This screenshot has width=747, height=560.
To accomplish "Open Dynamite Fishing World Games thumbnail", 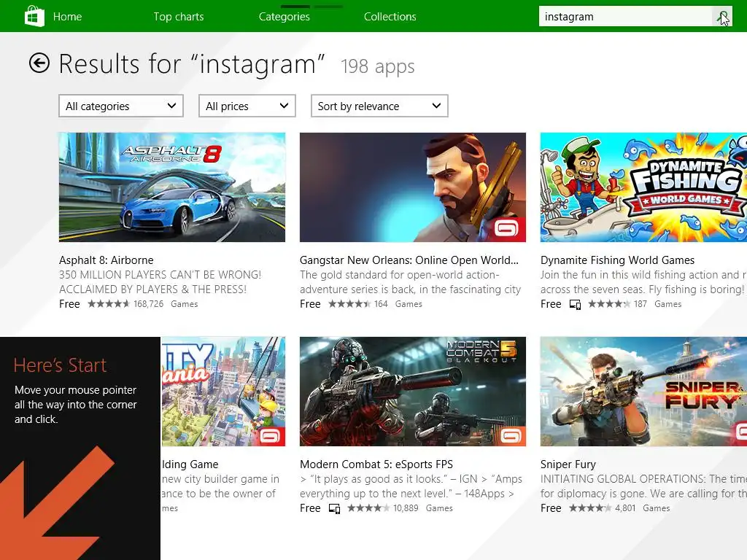I will [643, 187].
